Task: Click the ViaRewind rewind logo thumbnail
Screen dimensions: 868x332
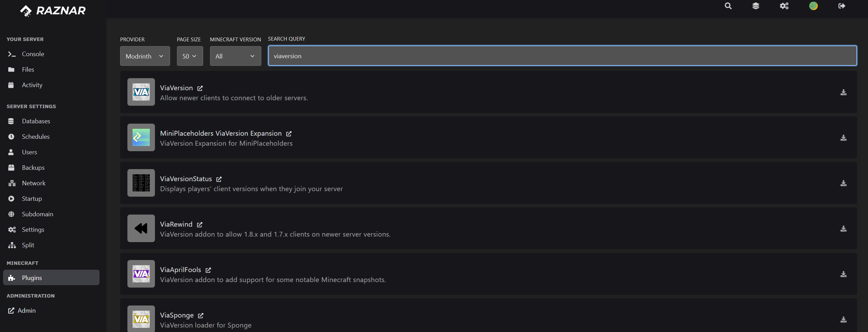Action: 141,228
